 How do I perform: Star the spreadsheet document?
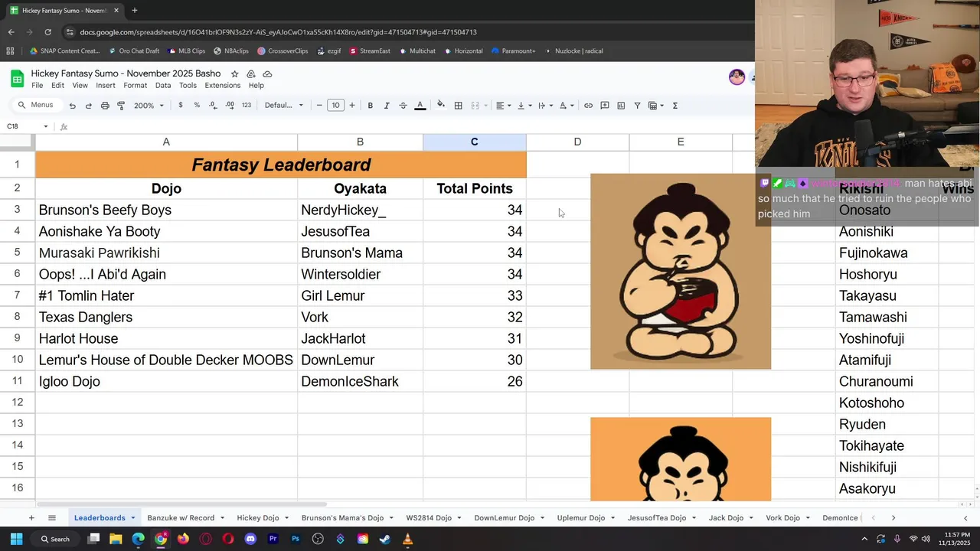234,73
